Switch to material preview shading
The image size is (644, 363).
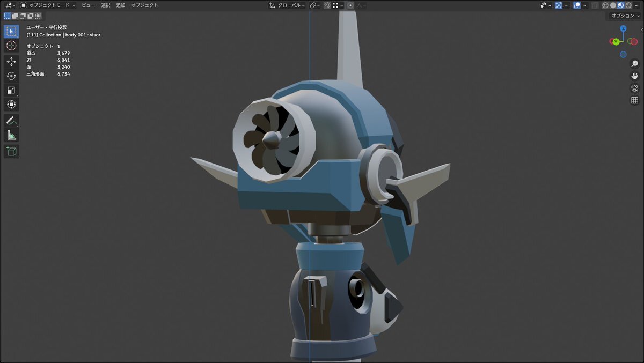[621, 5]
